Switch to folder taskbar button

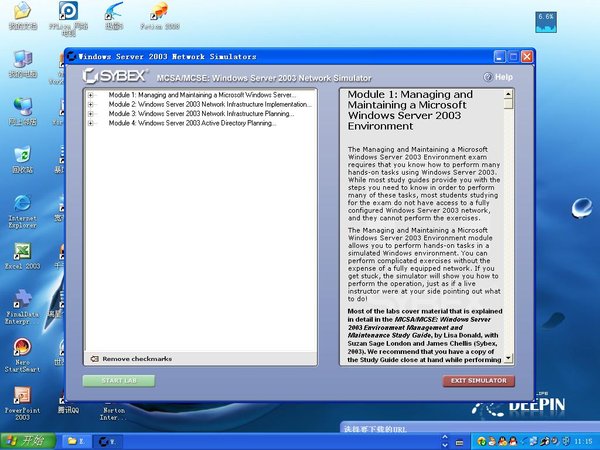click(75, 441)
